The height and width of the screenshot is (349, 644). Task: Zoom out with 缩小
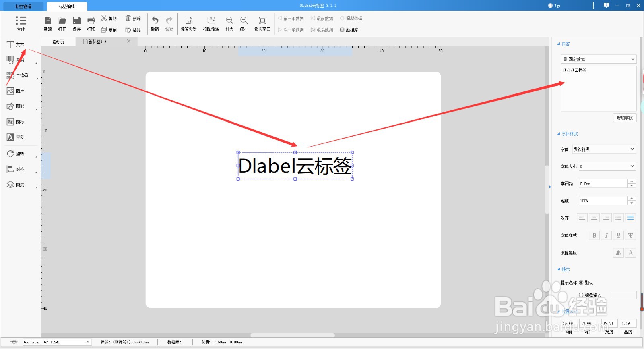coord(244,24)
